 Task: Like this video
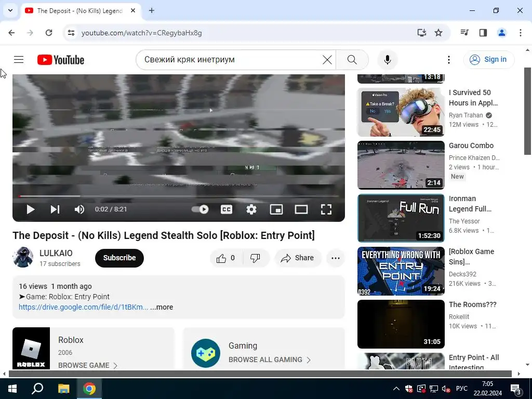point(226,258)
